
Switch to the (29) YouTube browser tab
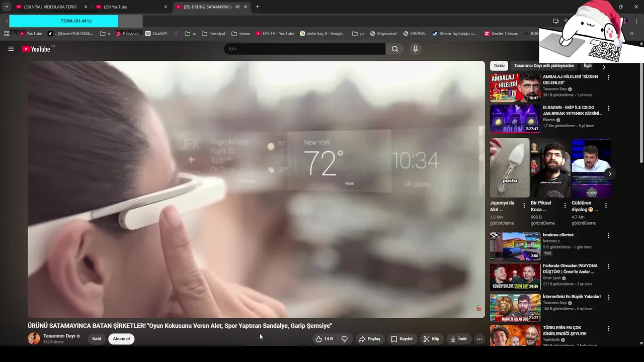coord(131,7)
